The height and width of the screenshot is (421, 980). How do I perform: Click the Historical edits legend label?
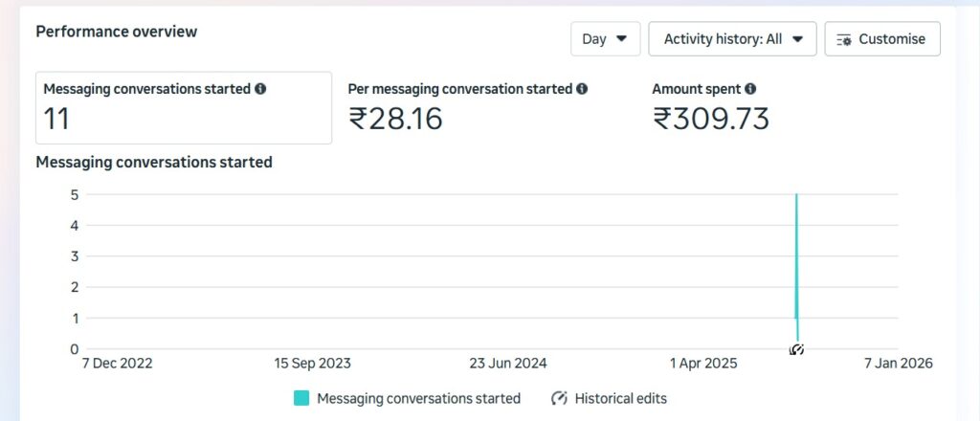(620, 398)
